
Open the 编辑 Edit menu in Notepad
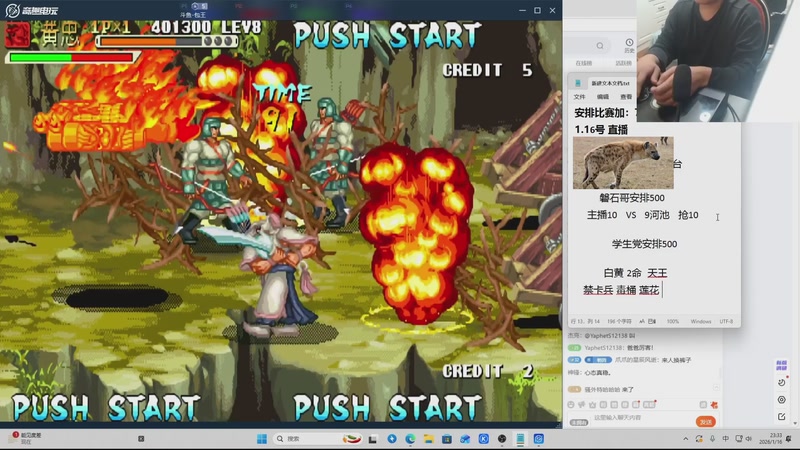(x=603, y=97)
